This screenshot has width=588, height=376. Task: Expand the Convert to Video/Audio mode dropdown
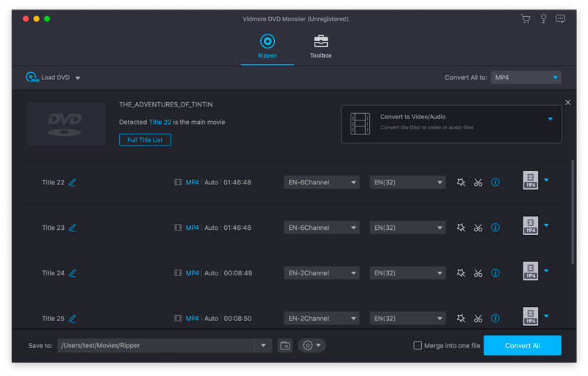(550, 119)
